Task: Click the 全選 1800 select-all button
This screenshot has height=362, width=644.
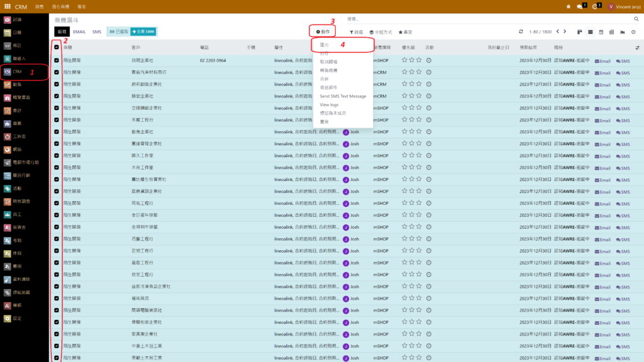Action: tap(144, 31)
